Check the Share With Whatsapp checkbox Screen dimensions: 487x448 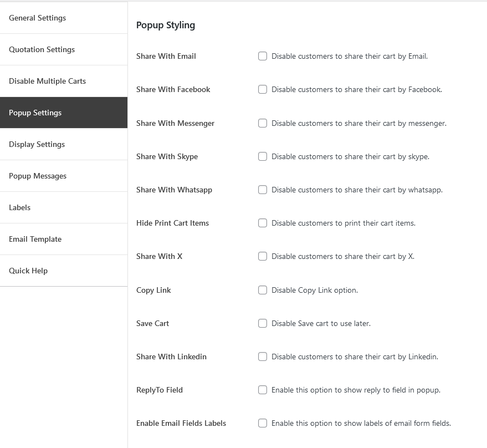point(263,190)
